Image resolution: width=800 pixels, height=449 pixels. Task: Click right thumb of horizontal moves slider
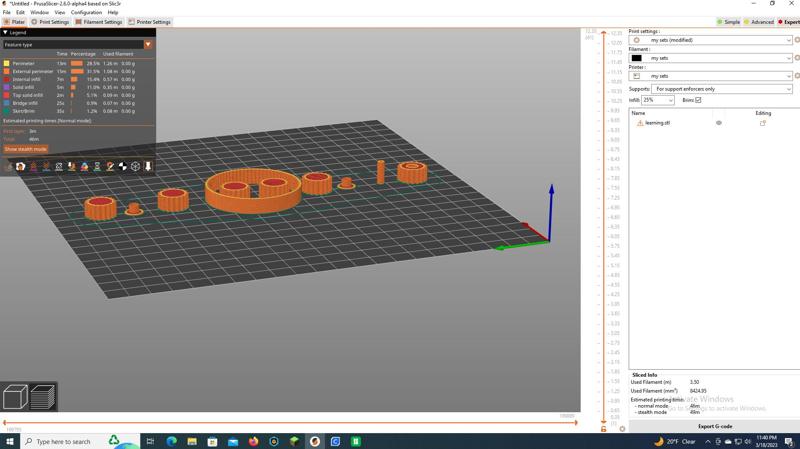pos(576,422)
